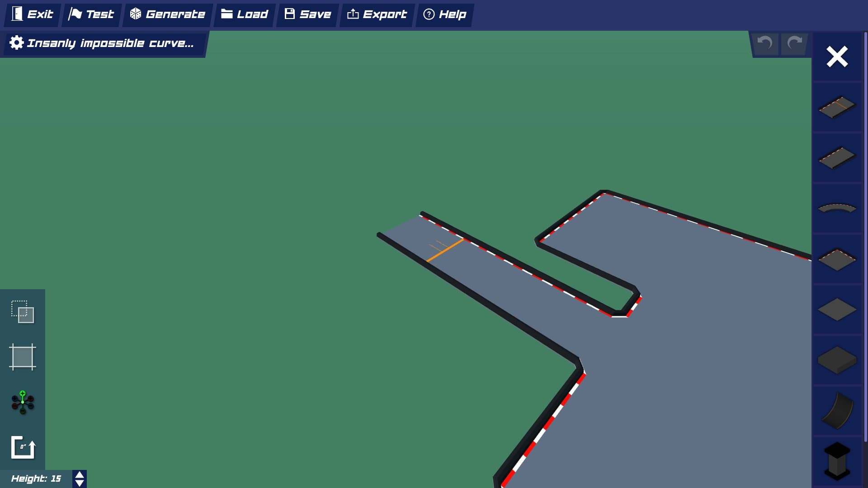This screenshot has width=868, height=488.
Task: Select the thick dark block piece
Action: click(837, 360)
